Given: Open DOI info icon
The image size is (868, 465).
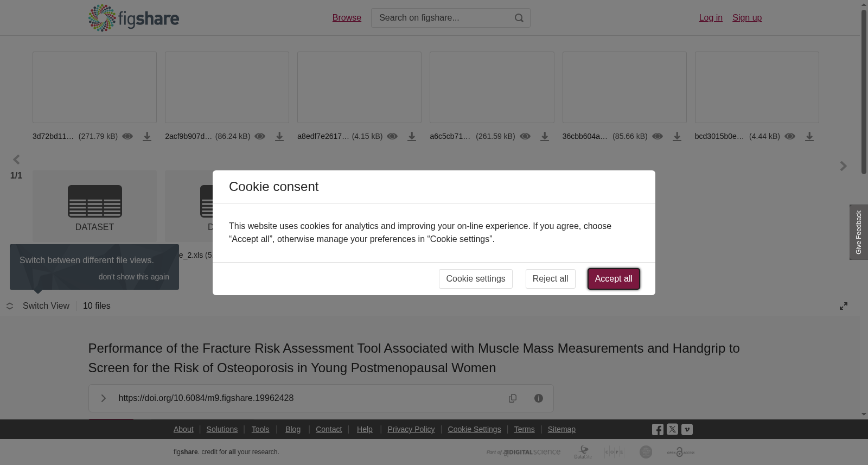Looking at the screenshot, I should point(539,398).
